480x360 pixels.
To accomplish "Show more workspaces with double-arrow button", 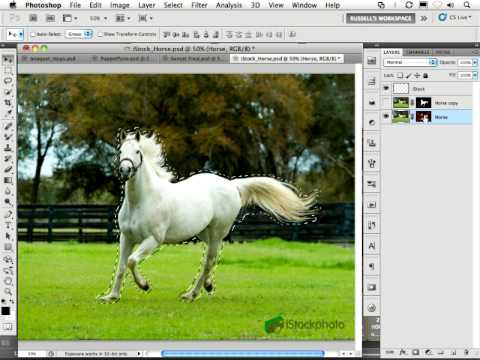I will [424, 18].
